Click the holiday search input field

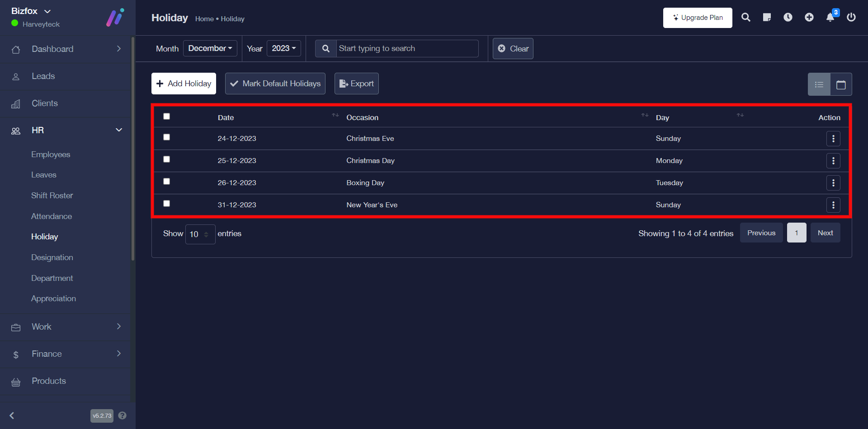tap(407, 48)
